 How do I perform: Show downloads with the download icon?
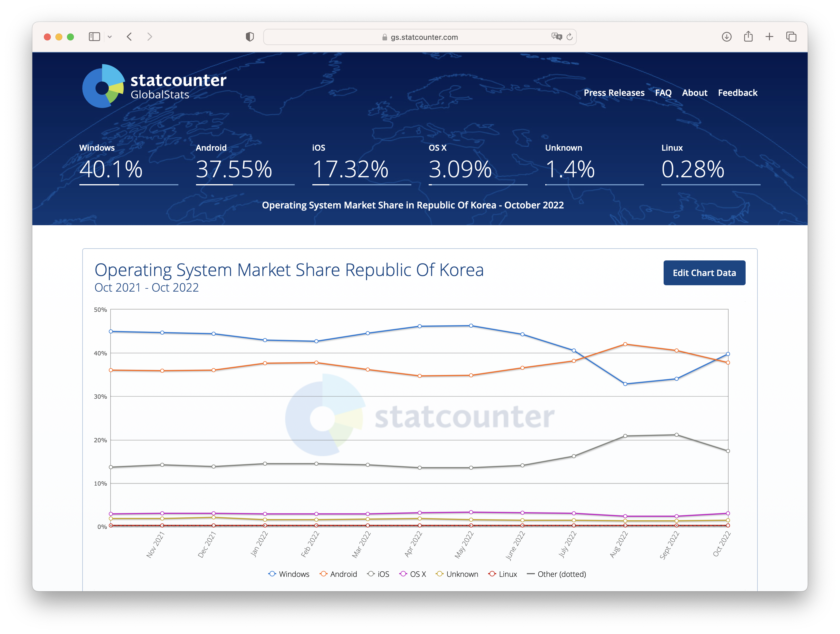[727, 37]
